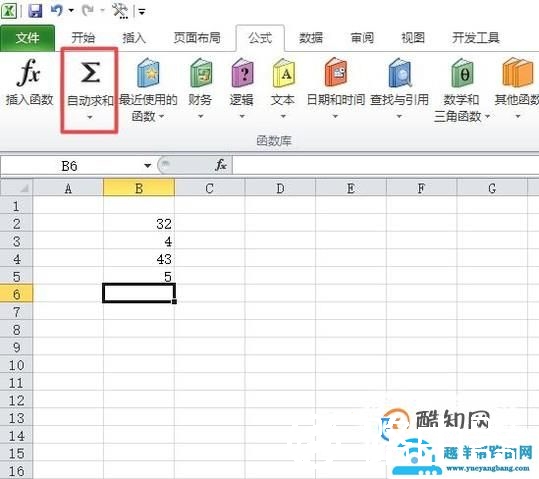539x479 pixels.
Task: Switch to the Developer (开发工具) tab
Action: pos(476,37)
